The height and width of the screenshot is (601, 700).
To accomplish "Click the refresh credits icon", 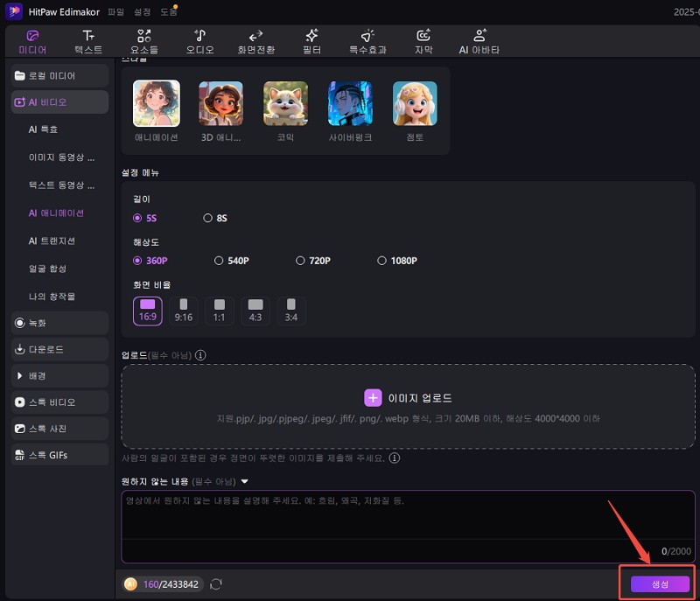I will pos(216,584).
